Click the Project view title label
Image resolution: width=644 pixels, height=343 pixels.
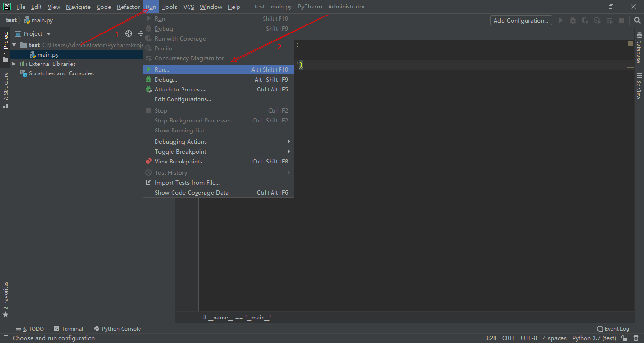pyautogui.click(x=33, y=34)
